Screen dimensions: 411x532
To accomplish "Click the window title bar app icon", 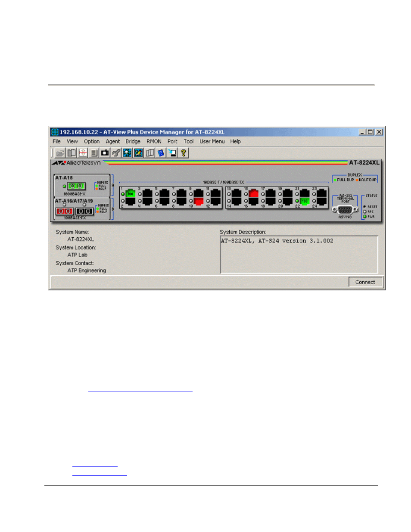I will click(55, 132).
